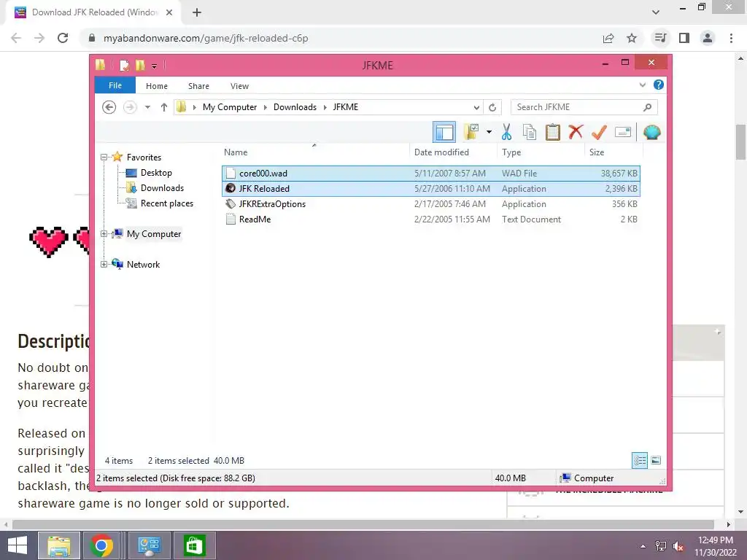Image resolution: width=747 pixels, height=560 pixels.
Task: Click the search magnifier icon in explorer
Action: pos(647,107)
